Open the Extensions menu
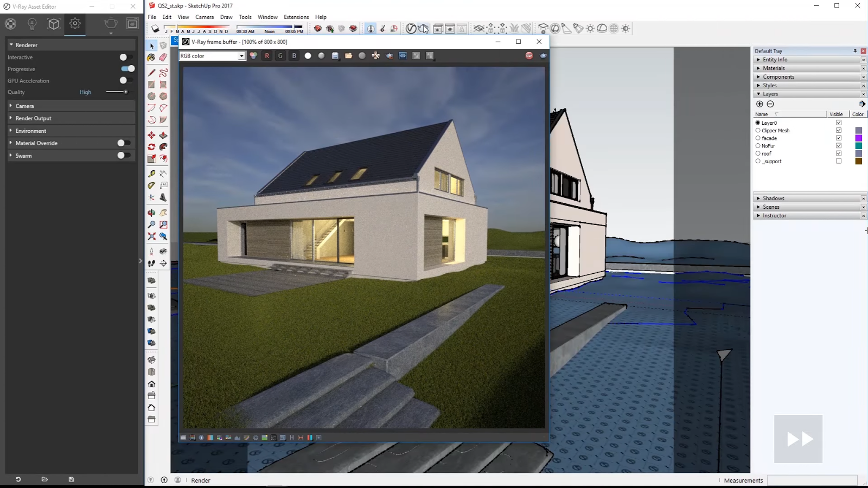Screen dimensions: 868x488 (296, 17)
